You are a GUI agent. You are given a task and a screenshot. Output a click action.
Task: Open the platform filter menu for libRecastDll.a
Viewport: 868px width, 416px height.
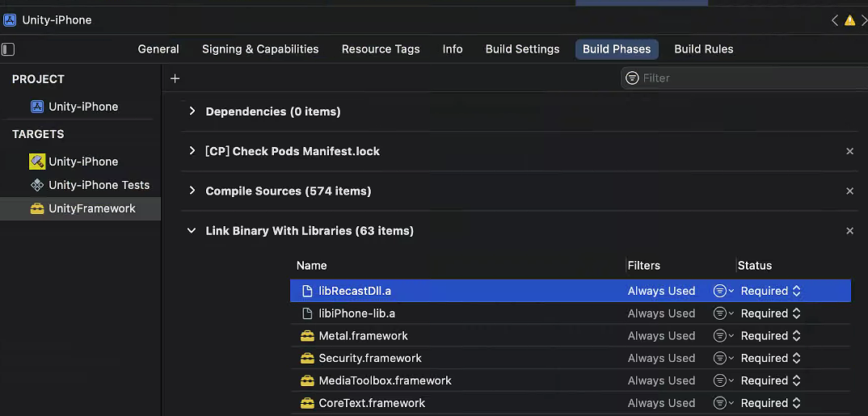[x=723, y=291]
